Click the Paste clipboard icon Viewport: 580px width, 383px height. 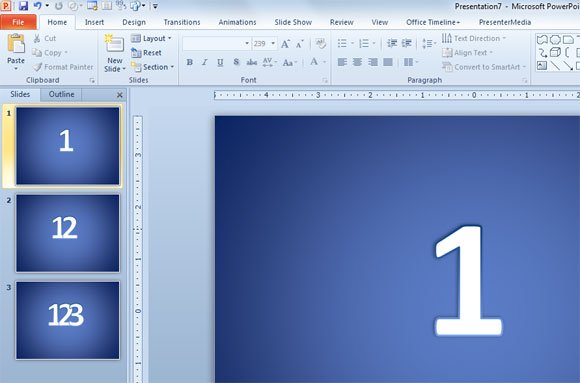pyautogui.click(x=16, y=44)
